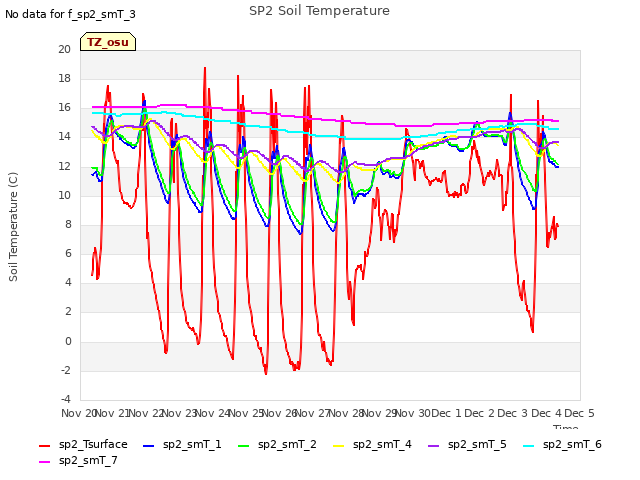
Task: Select the sp2_smT_5 legend label
Action: pyautogui.click(x=477, y=444)
